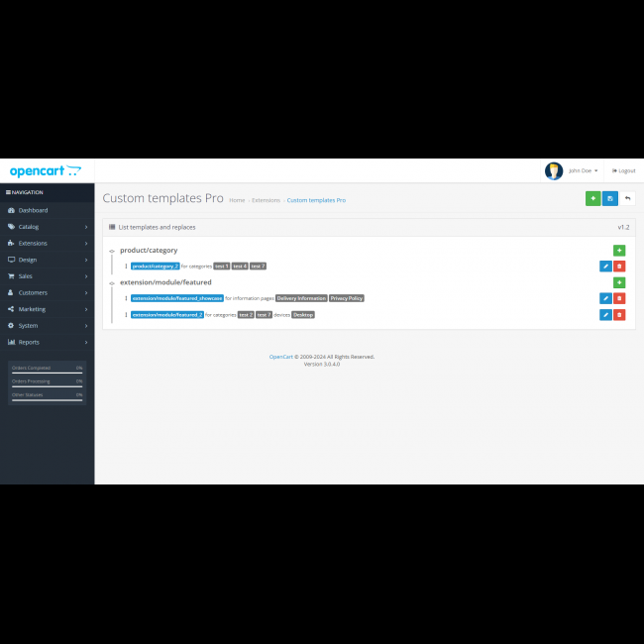Click the Home breadcrumb link
644x644 pixels.
pos(237,200)
